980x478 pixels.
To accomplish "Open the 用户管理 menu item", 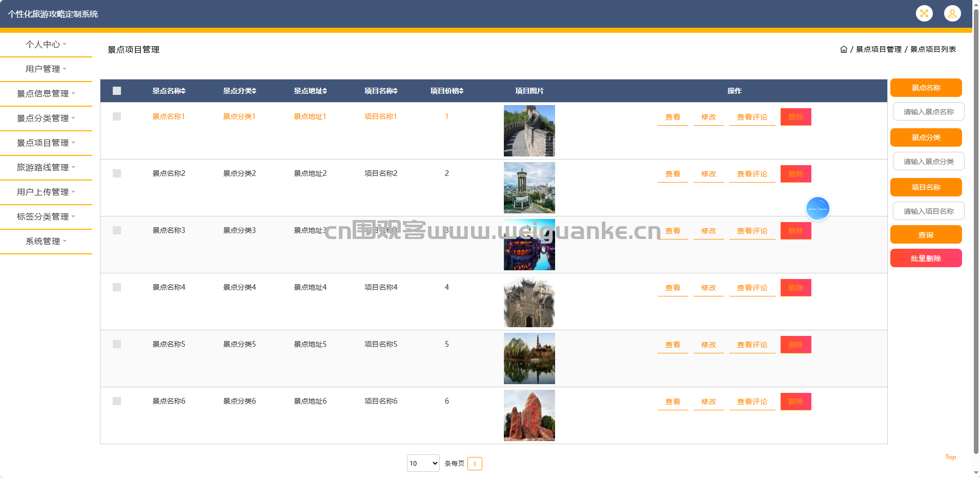I will coord(46,69).
